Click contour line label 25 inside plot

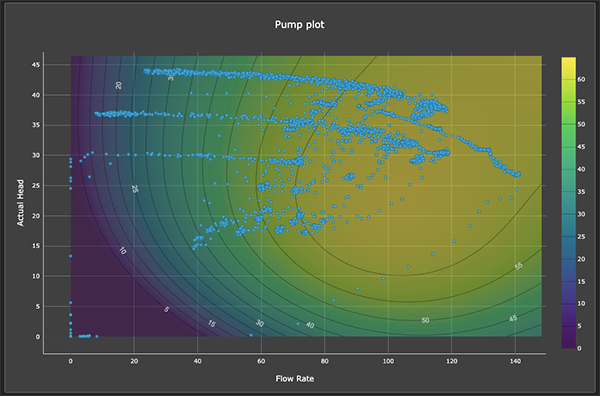point(135,189)
